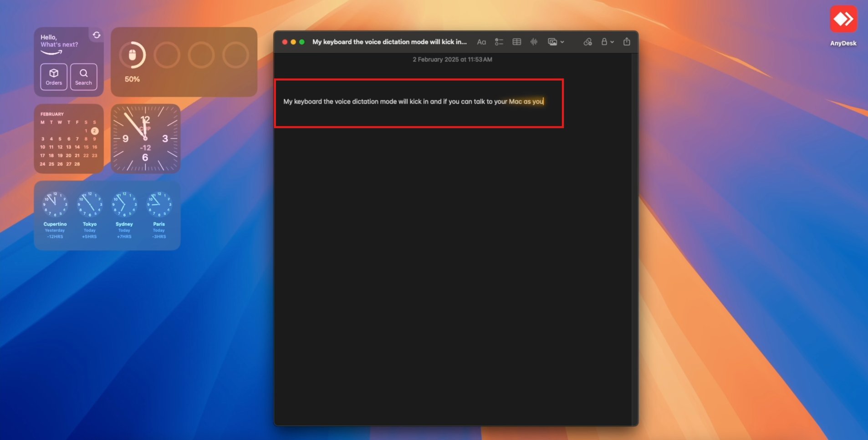Screen dimensions: 868x440
Task: Open the photo and media dropdown
Action: (556, 42)
